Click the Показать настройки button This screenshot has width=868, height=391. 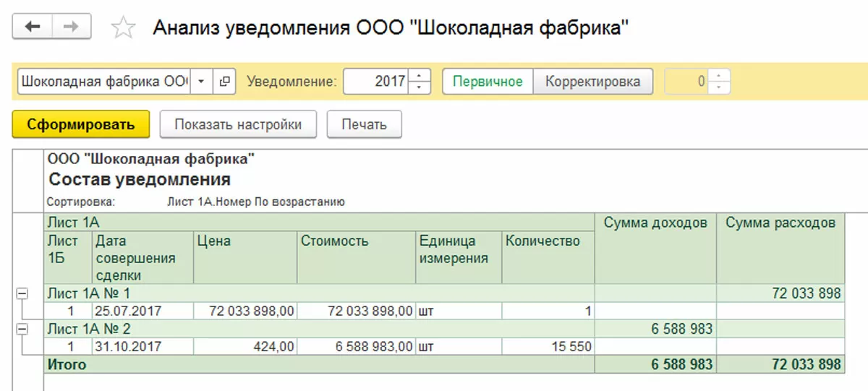(x=238, y=124)
